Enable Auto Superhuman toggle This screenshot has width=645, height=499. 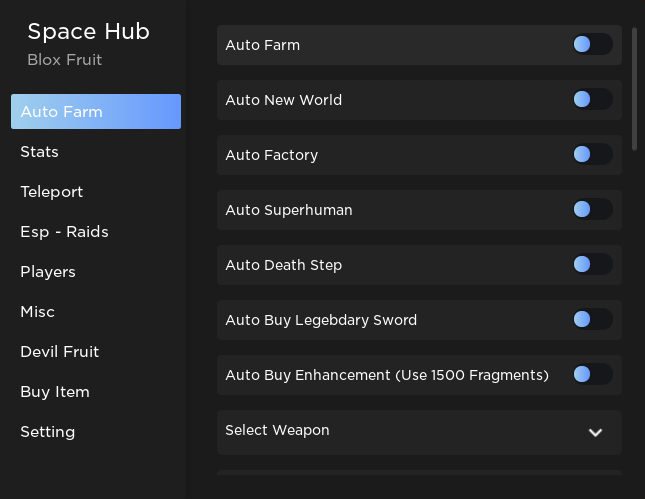pos(593,209)
